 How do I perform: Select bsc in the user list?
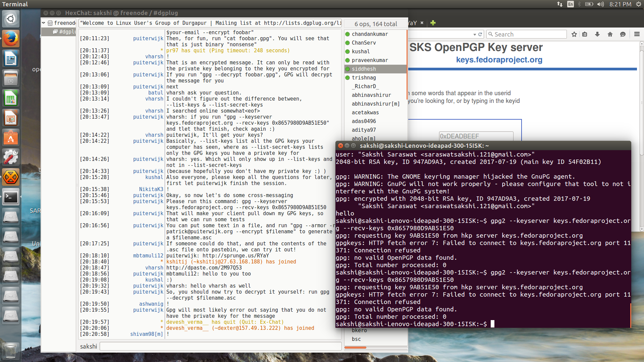[375, 339]
